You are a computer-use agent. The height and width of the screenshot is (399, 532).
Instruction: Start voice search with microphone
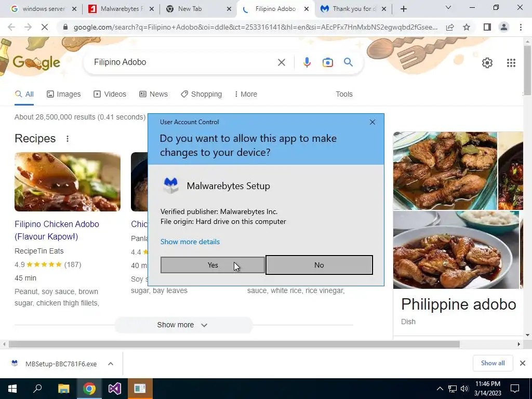tap(307, 62)
